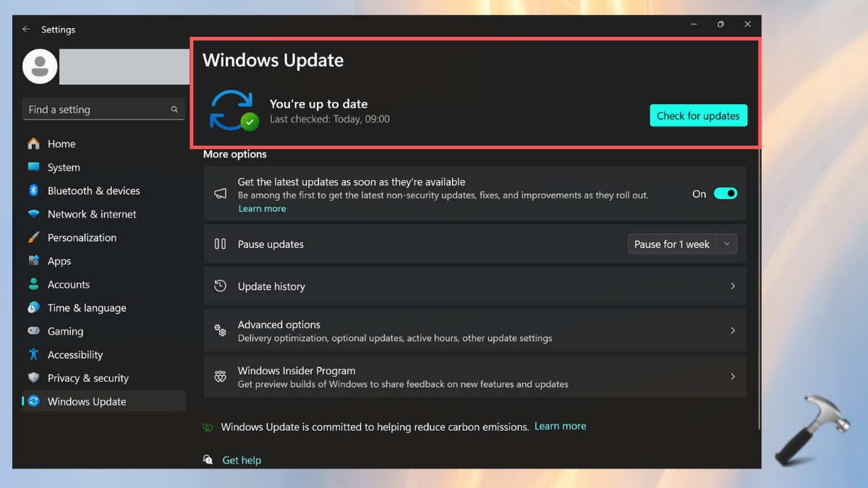Click the update sync status icon

[x=234, y=111]
